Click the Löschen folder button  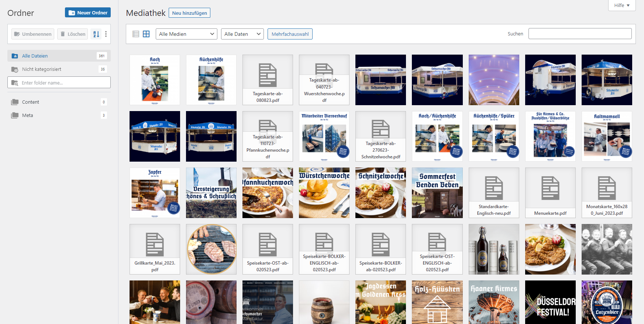[73, 34]
